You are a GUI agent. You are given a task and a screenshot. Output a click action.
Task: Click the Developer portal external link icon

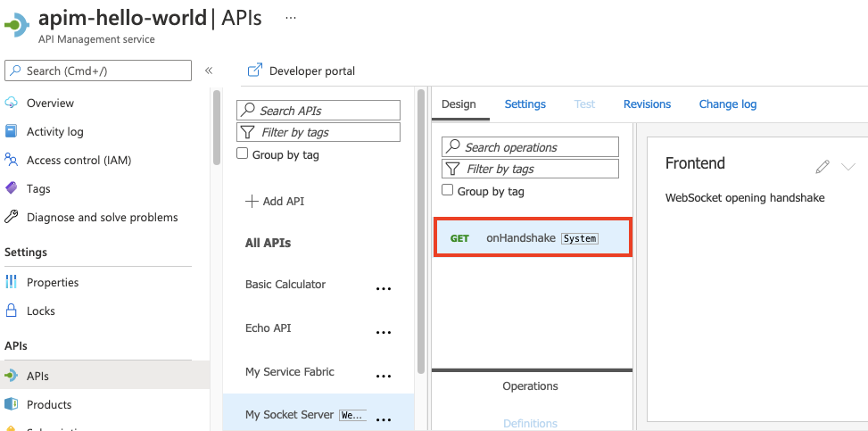pos(254,70)
